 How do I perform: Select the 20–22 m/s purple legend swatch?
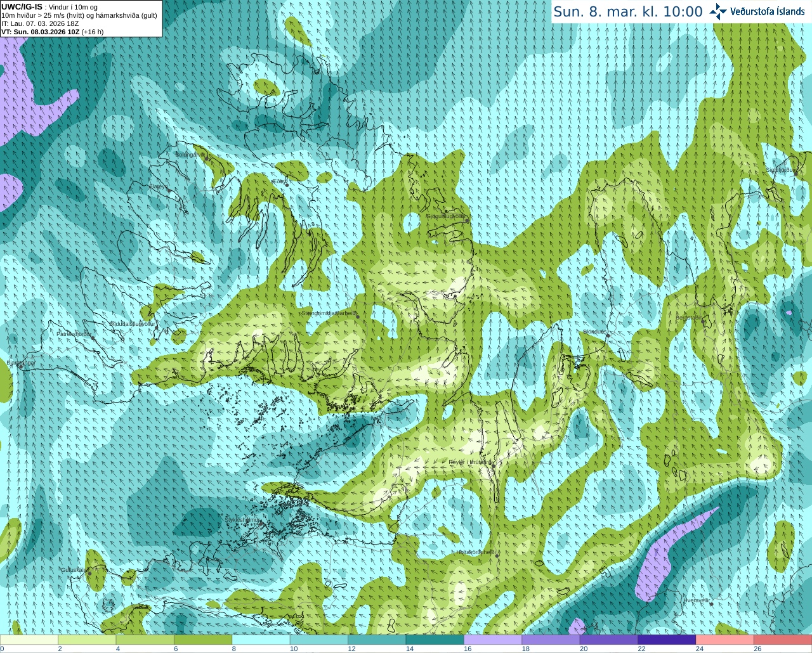coord(609,640)
